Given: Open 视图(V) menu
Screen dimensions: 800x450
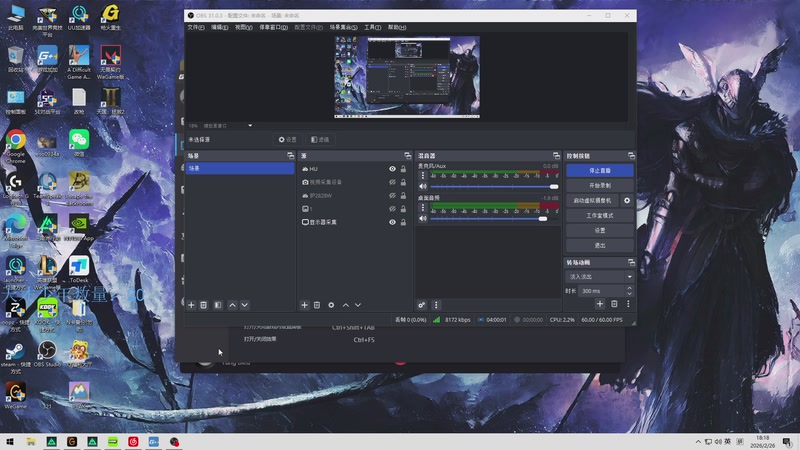Looking at the screenshot, I should (x=243, y=27).
